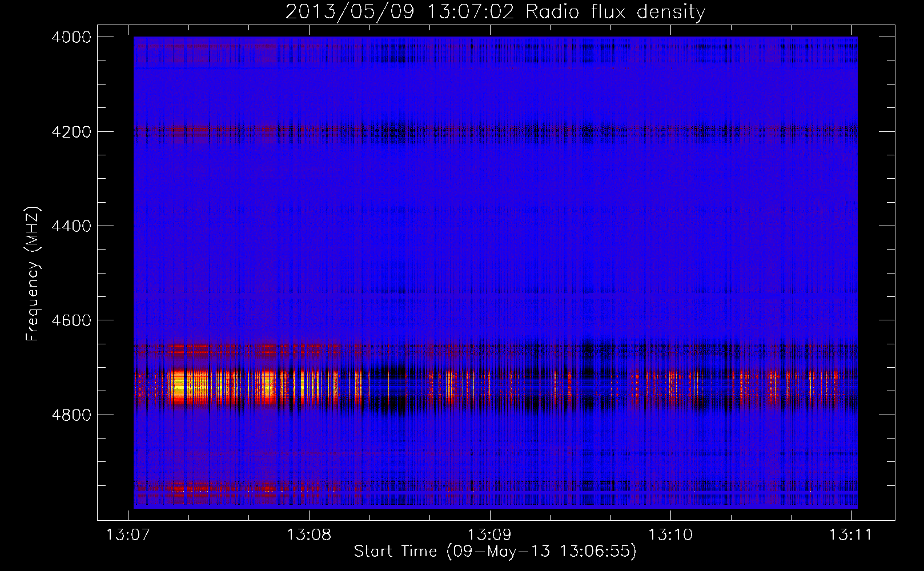Click the 'Start Time (09-May-13 13:06:55)' axis title
Viewport: 924px width, 571px height.
click(x=495, y=552)
